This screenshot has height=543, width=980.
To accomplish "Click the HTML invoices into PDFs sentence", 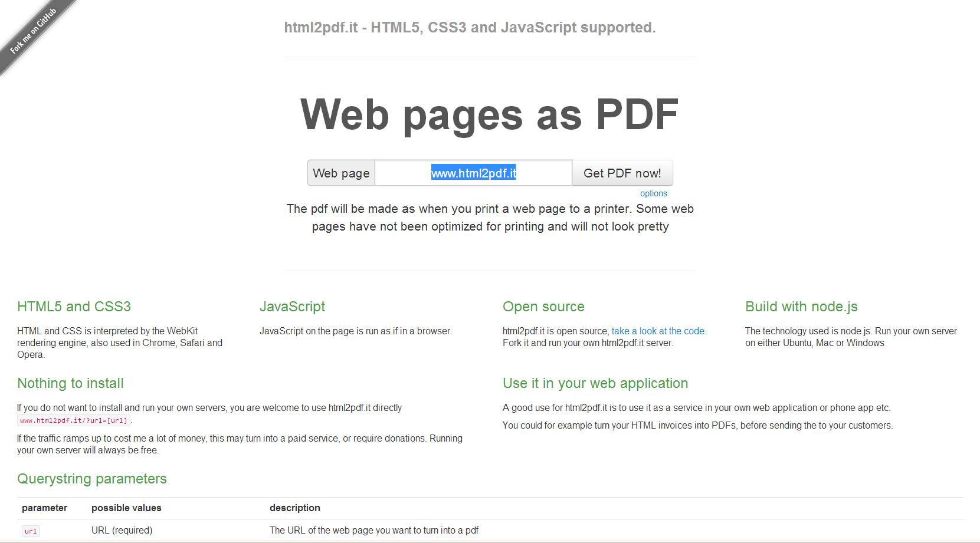I will coord(698,426).
